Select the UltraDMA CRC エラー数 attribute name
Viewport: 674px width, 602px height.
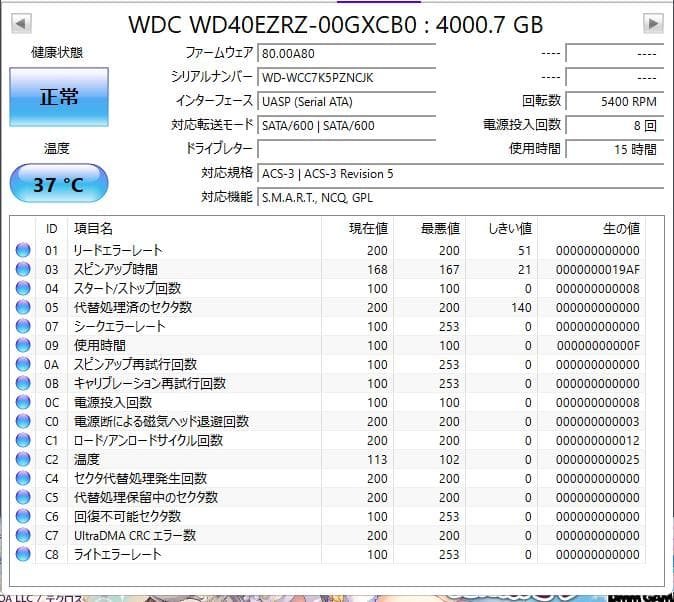point(135,535)
